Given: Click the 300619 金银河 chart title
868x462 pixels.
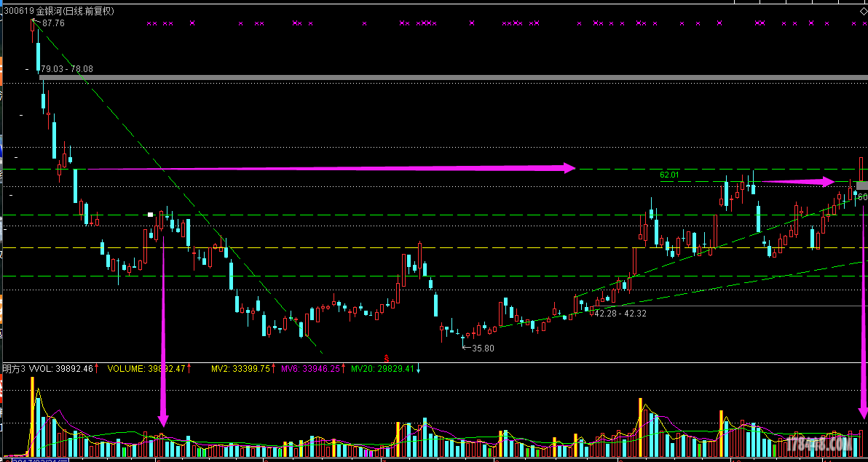Looking at the screenshot, I should 58,10.
